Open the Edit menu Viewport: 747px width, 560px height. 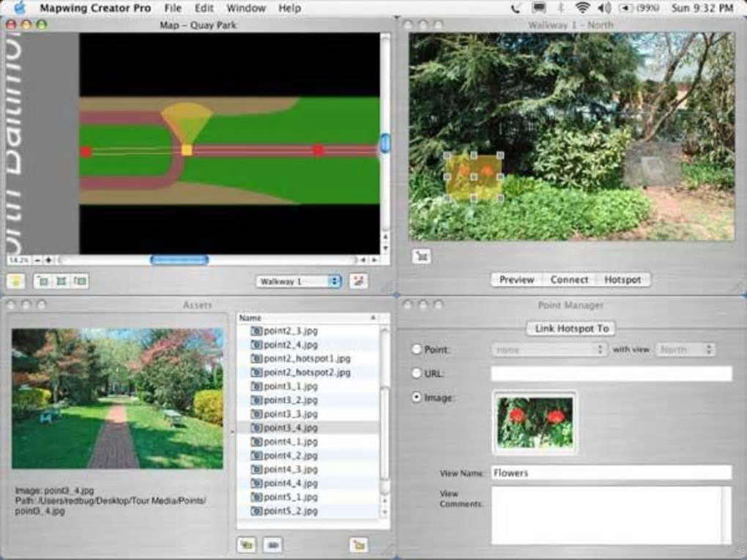click(x=204, y=8)
